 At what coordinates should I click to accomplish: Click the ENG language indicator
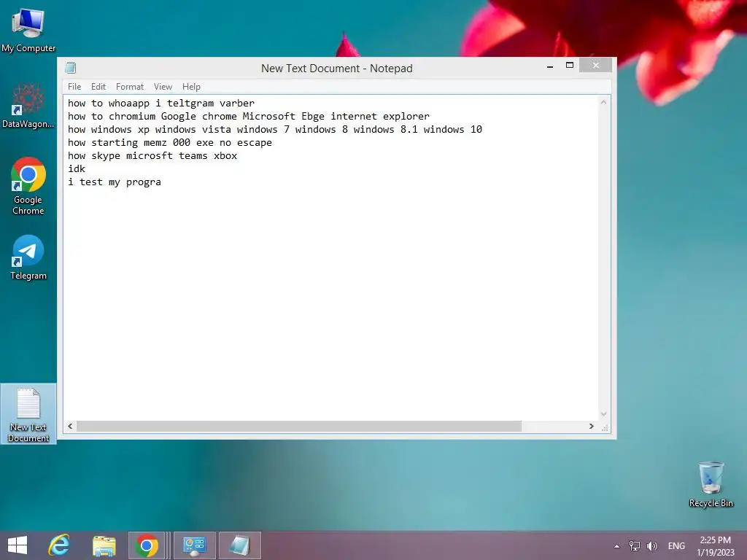click(676, 546)
